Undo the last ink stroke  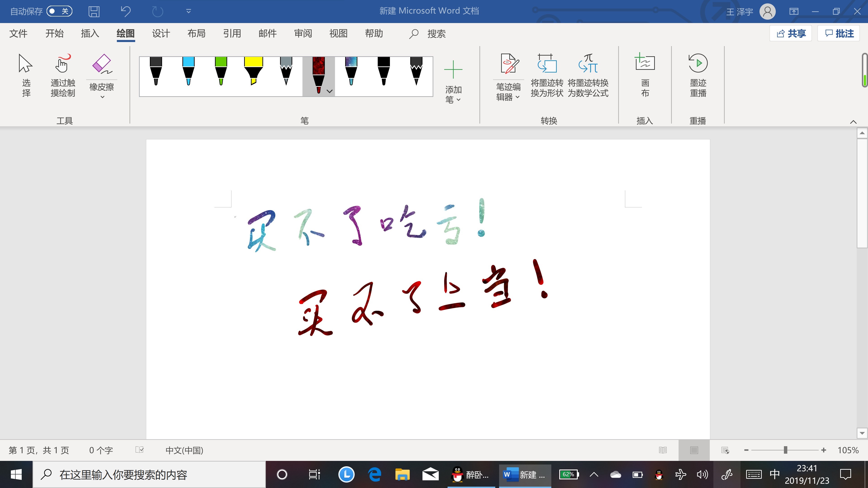[x=126, y=11]
